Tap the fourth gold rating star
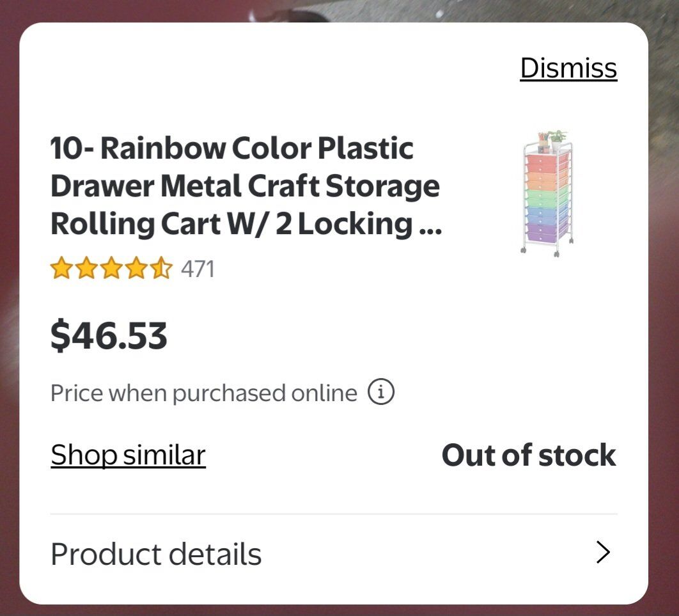This screenshot has width=679, height=616. pos(136,269)
